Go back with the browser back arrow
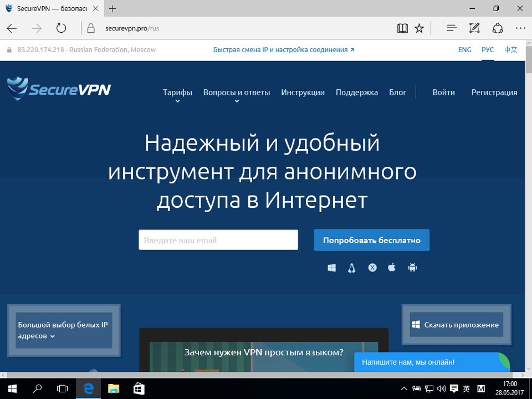This screenshot has width=532, height=399. pos(12,28)
